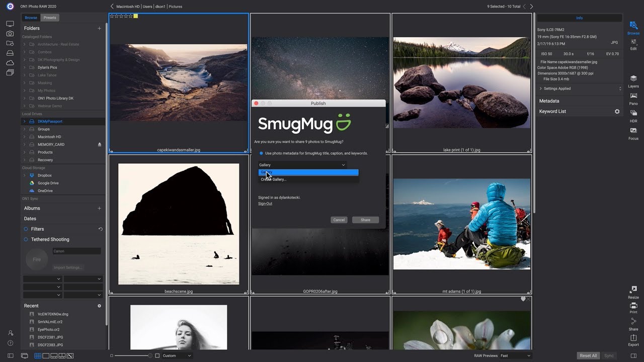
Task: Open the user account icon
Action: pos(10,333)
